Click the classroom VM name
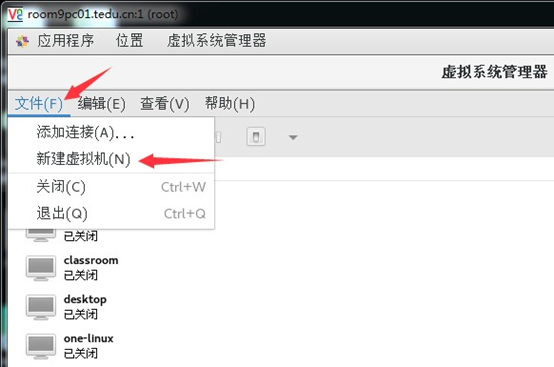This screenshot has height=367, width=554. tap(91, 260)
